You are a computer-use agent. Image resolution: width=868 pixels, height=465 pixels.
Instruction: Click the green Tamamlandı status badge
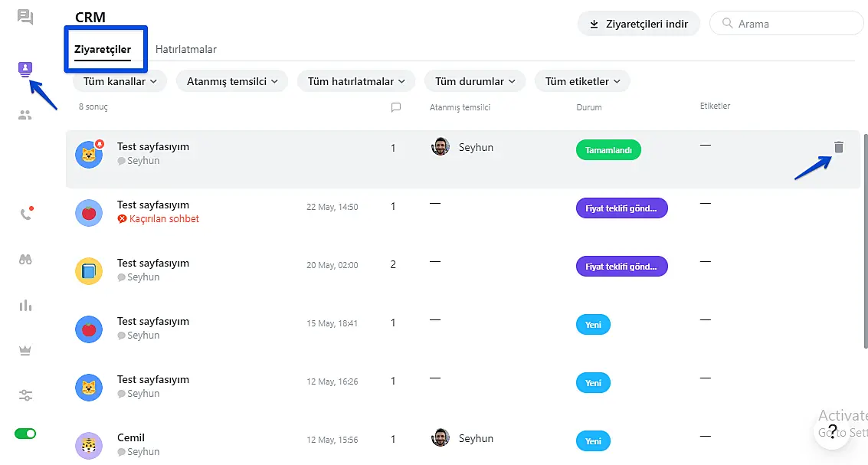(x=608, y=150)
